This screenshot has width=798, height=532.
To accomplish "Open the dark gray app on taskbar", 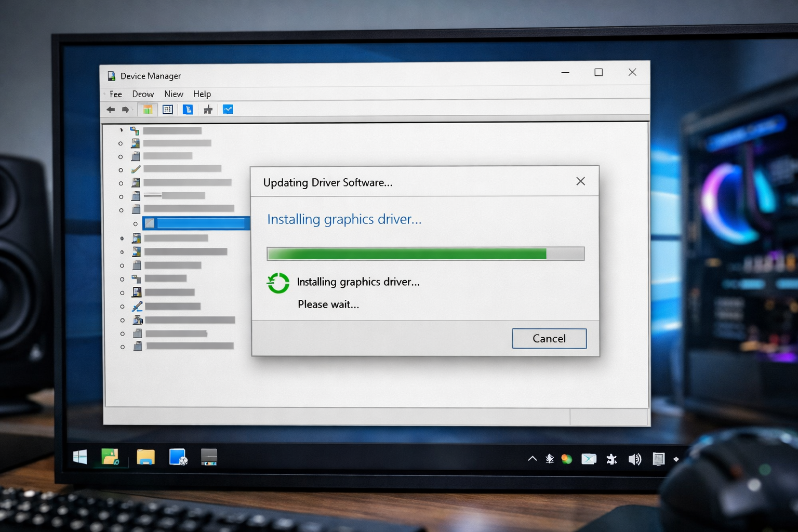I will point(209,457).
